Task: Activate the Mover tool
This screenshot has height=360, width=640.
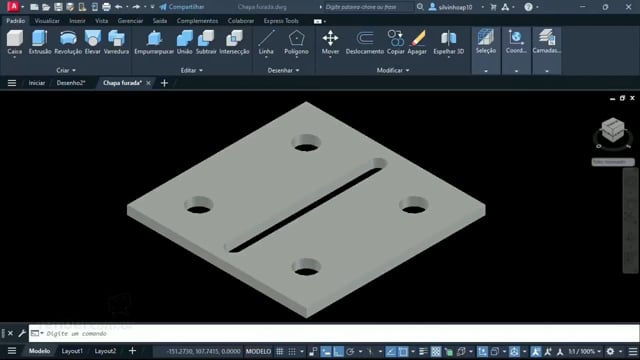Action: (x=330, y=42)
